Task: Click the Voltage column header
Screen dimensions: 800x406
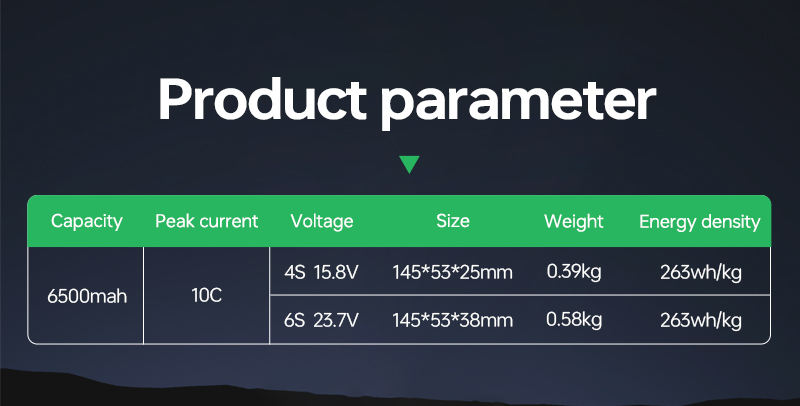Action: click(321, 221)
